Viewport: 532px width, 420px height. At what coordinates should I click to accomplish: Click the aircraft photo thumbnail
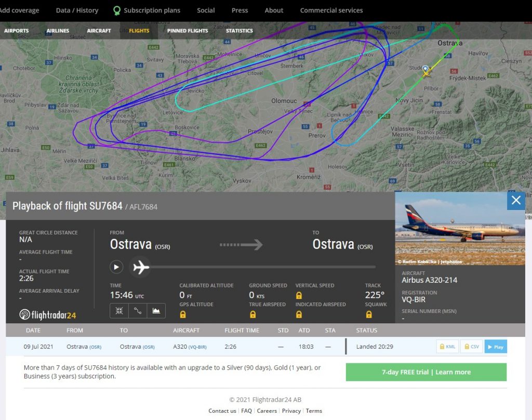[x=460, y=229]
